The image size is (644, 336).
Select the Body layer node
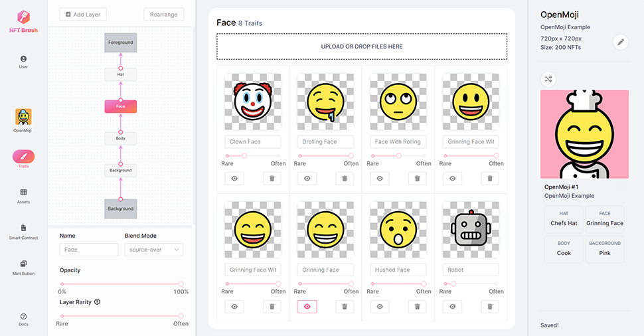pos(121,138)
